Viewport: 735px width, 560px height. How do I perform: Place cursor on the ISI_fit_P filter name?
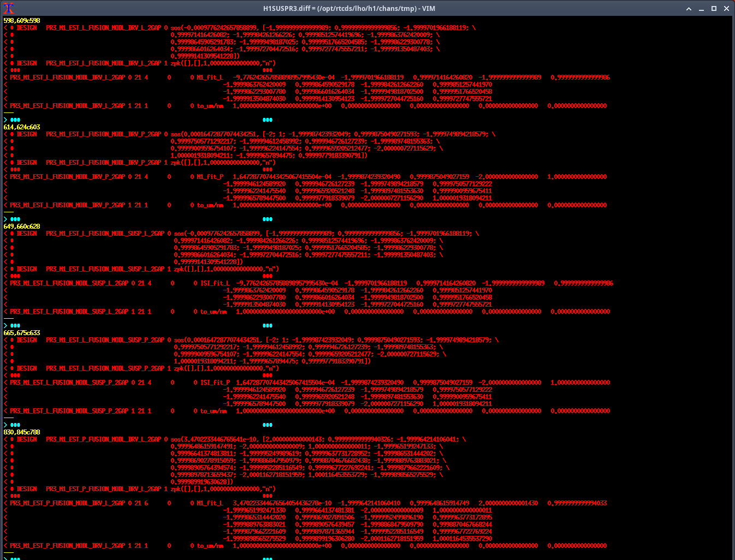coord(215,383)
